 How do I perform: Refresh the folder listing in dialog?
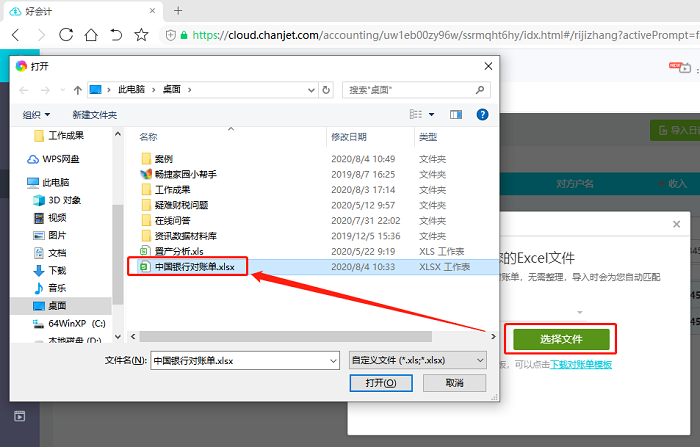[x=326, y=90]
